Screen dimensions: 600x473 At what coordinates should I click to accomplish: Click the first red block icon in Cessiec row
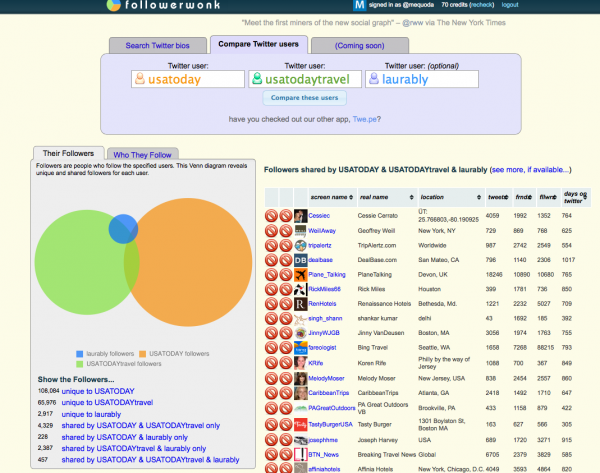[271, 216]
